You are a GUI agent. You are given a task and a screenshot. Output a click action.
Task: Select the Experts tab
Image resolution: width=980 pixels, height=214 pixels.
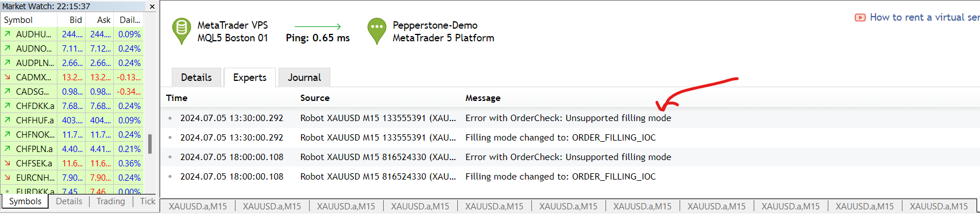tap(250, 77)
